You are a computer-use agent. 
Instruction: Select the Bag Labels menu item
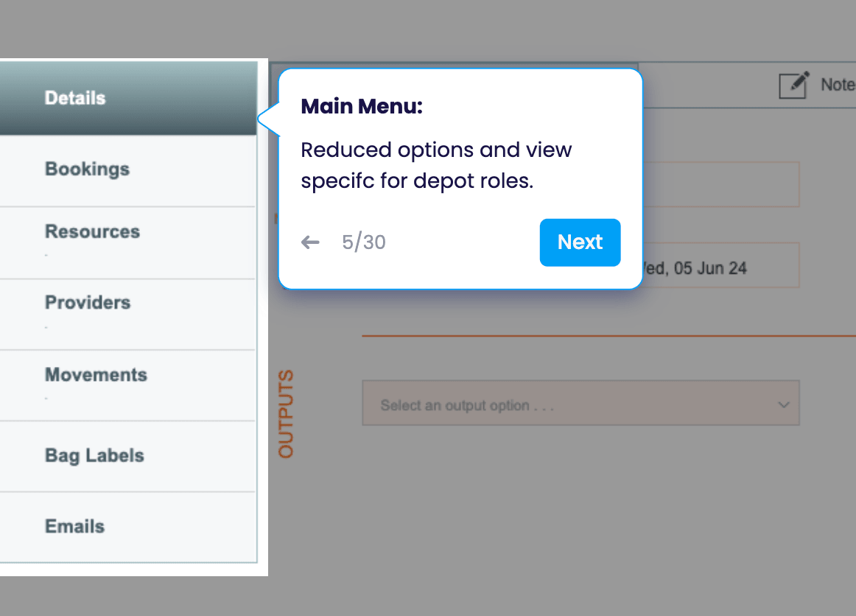(94, 455)
